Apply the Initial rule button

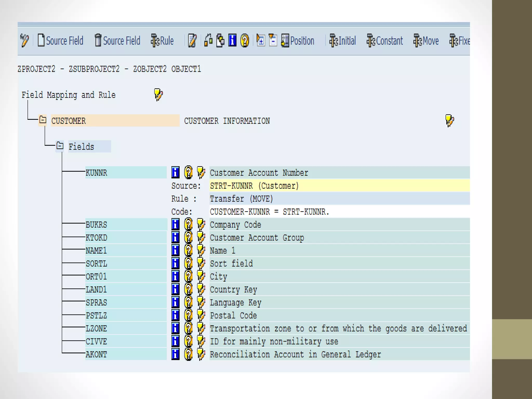coord(343,41)
